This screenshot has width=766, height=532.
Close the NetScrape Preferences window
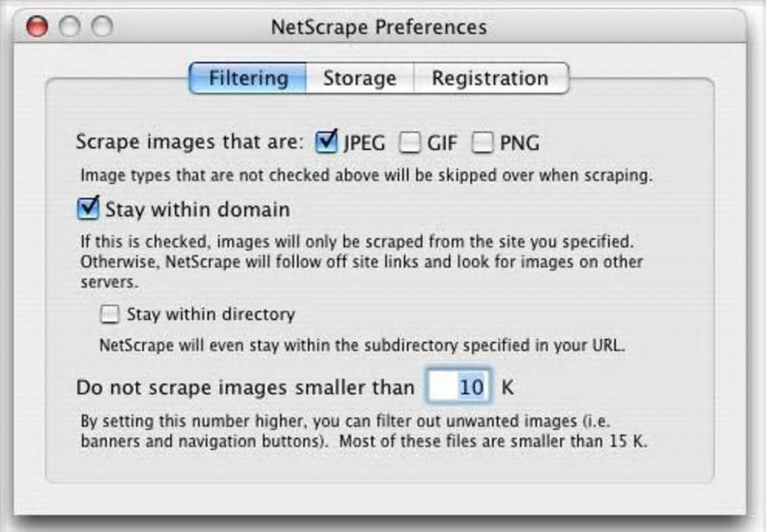pyautogui.click(x=36, y=28)
